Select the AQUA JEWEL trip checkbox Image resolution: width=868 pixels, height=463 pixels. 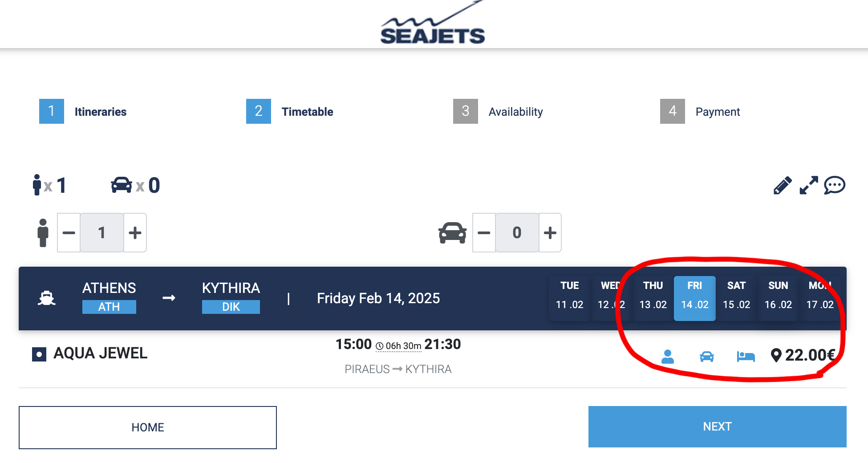pos(39,354)
